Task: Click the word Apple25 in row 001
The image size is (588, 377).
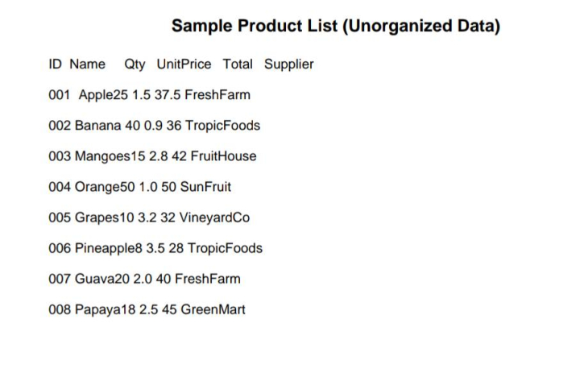Action: pyautogui.click(x=103, y=95)
